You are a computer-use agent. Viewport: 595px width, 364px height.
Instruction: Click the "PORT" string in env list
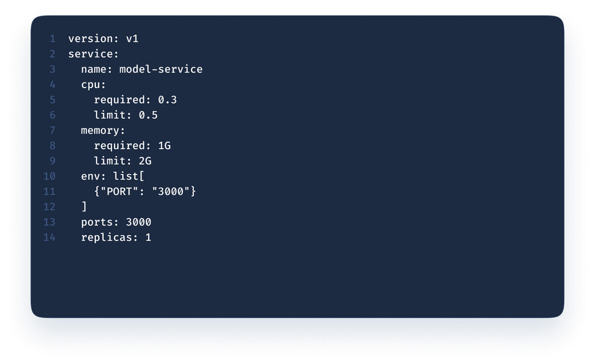(119, 192)
